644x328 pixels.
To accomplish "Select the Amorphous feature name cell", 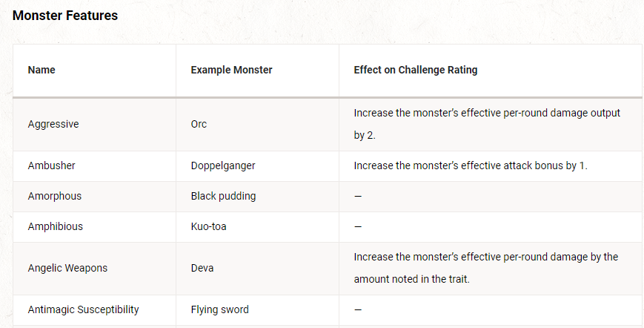I will click(x=54, y=197).
